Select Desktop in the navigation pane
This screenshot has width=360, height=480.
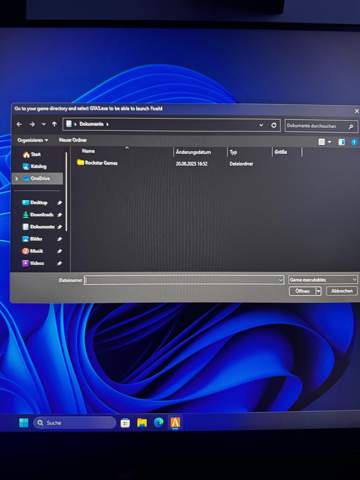(x=39, y=203)
